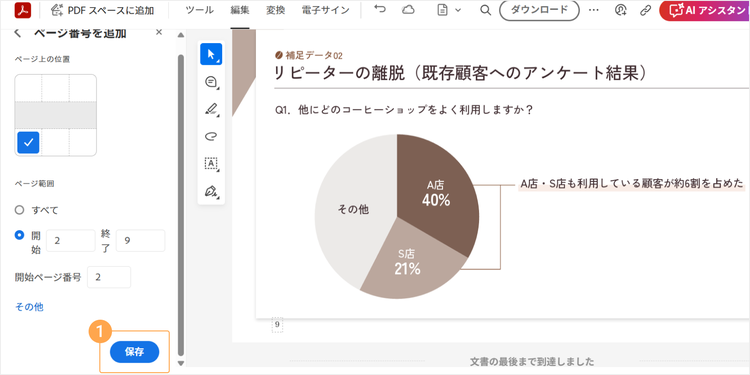Open the more options ellipsis menu
750x375 pixels.
tap(594, 10)
